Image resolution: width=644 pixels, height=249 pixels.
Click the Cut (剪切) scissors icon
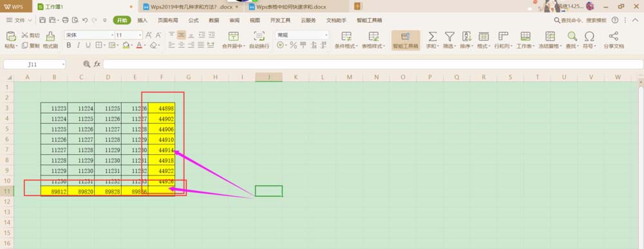pos(24,35)
